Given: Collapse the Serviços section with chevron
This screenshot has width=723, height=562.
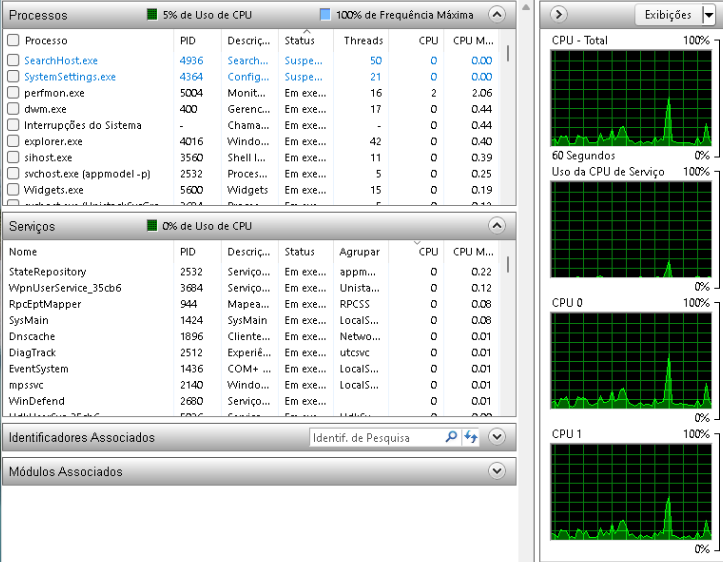Looking at the screenshot, I should 496,226.
